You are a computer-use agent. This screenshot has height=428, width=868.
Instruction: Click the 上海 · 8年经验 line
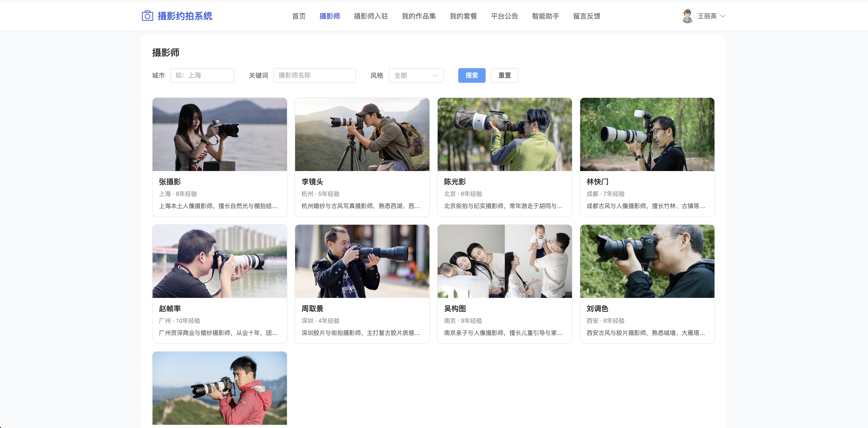pos(178,194)
